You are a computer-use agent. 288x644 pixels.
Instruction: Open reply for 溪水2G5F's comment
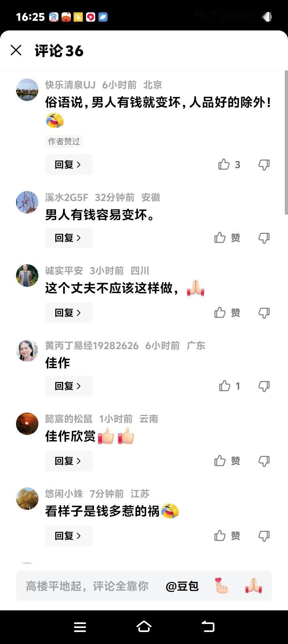(x=68, y=238)
